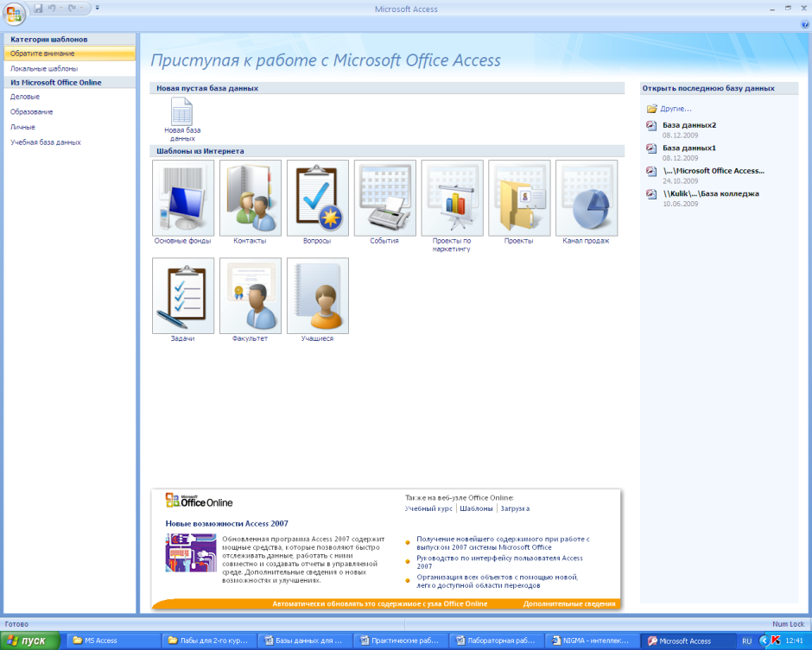812x650 pixels.
Task: Click Автоматически обновлять это содержимое link
Action: [x=379, y=604]
